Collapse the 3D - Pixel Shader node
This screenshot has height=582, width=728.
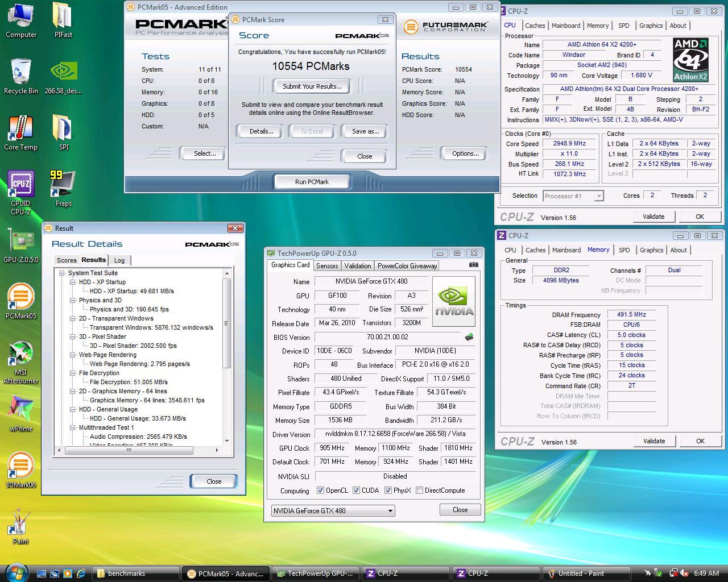tap(73, 336)
